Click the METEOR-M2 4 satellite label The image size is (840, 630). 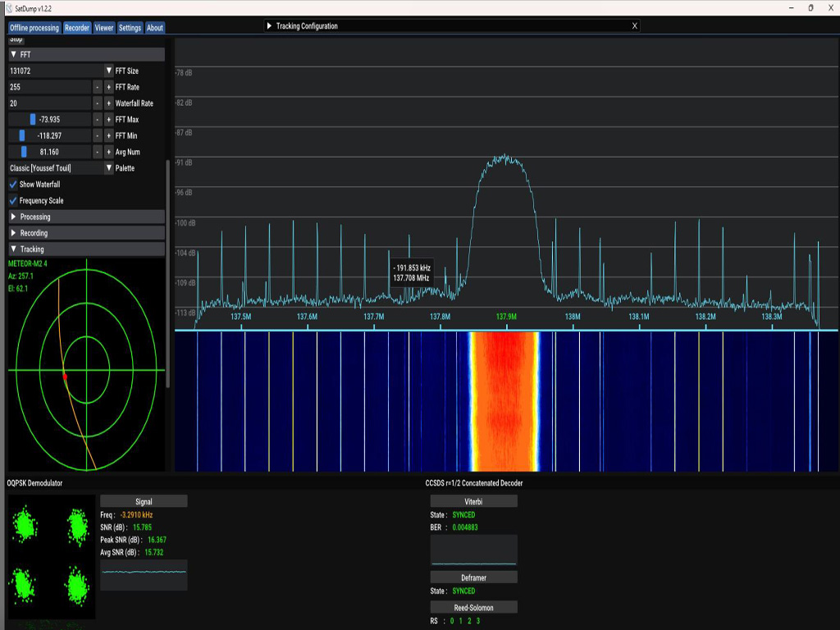click(27, 263)
